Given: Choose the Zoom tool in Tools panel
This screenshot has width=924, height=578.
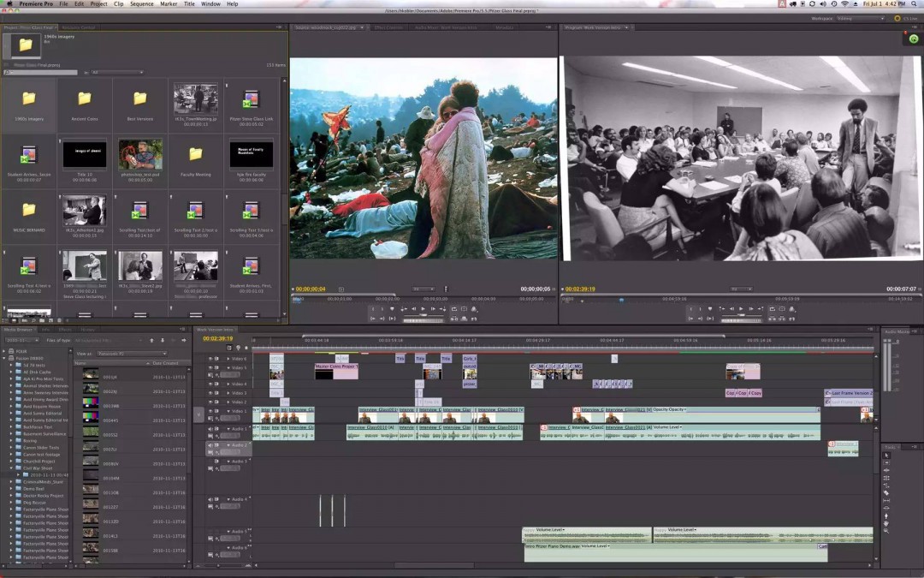Looking at the screenshot, I should tap(887, 531).
